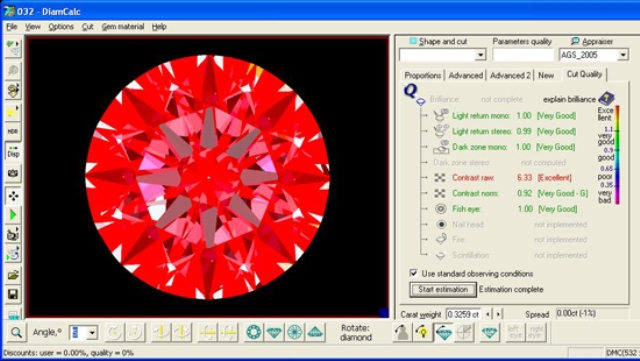Switch to the Proportions tab
This screenshot has height=361, width=640.
(422, 76)
